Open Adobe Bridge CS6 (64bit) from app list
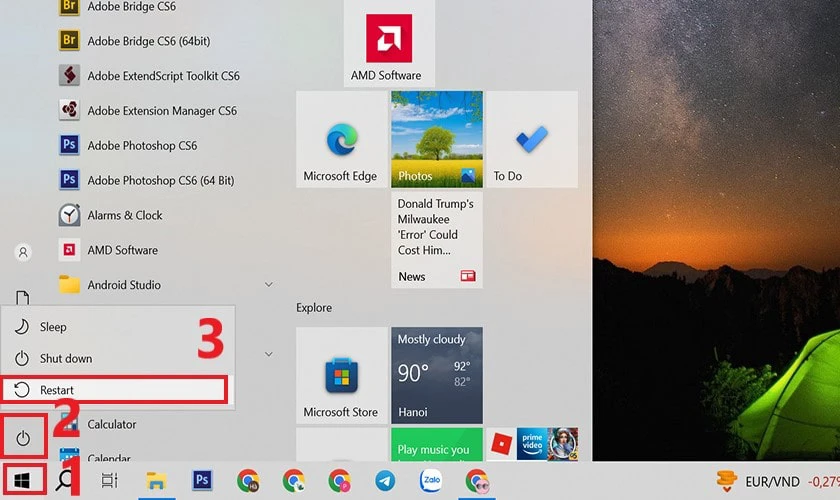This screenshot has width=840, height=500. [148, 41]
